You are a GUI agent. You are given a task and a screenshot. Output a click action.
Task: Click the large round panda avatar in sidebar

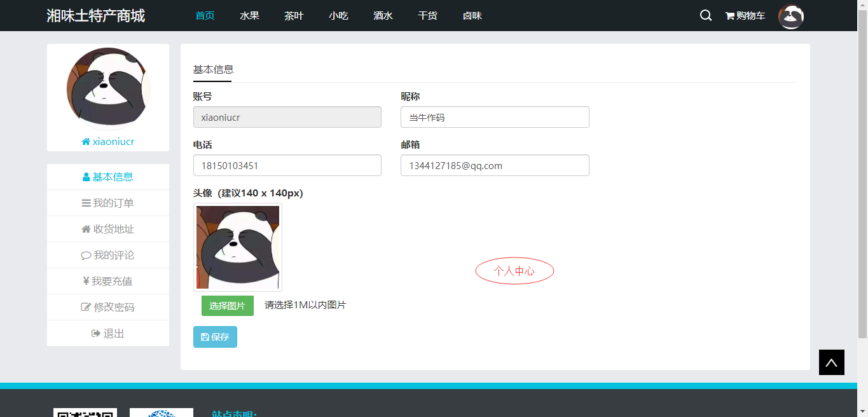tap(108, 89)
